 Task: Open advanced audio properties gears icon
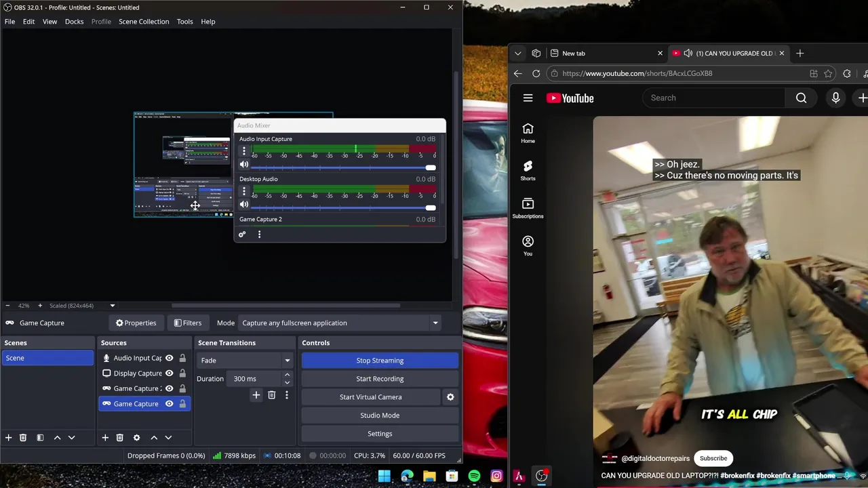click(x=242, y=235)
